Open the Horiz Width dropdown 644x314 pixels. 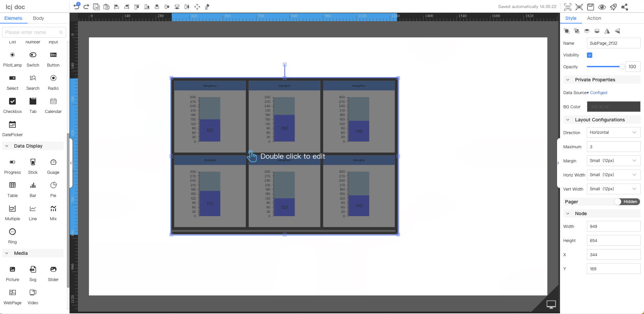613,175
